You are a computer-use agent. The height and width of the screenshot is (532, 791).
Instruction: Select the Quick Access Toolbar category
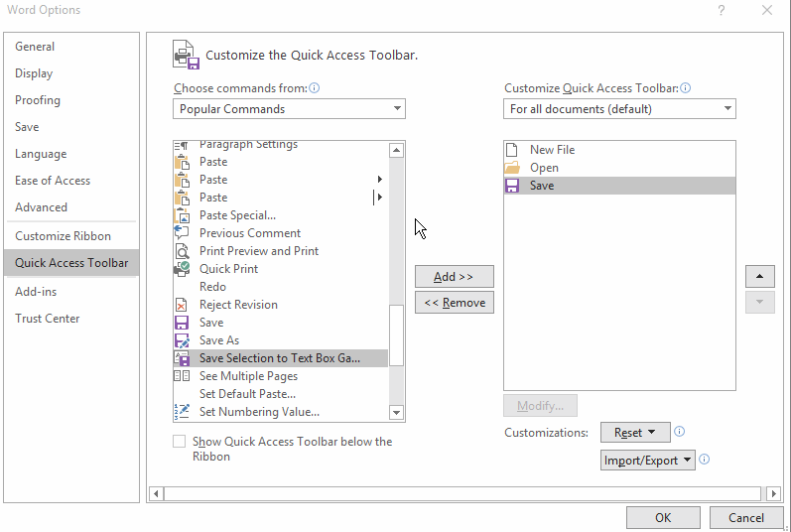point(71,263)
